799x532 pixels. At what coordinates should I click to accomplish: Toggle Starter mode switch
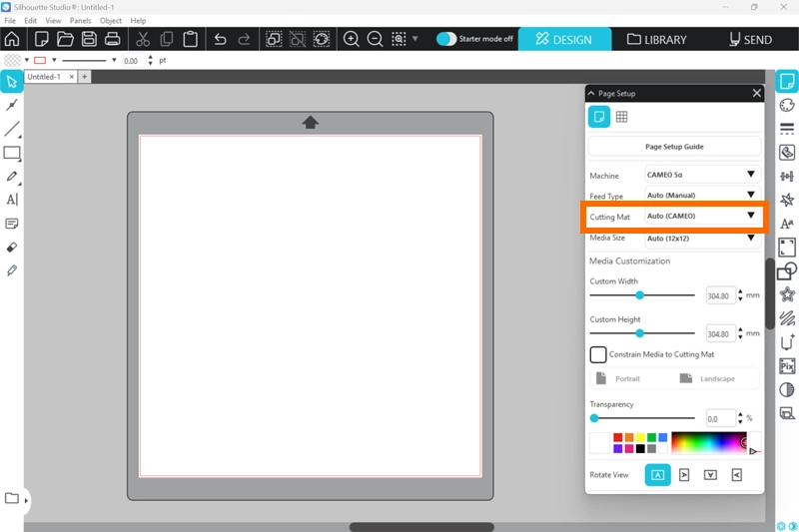(446, 39)
